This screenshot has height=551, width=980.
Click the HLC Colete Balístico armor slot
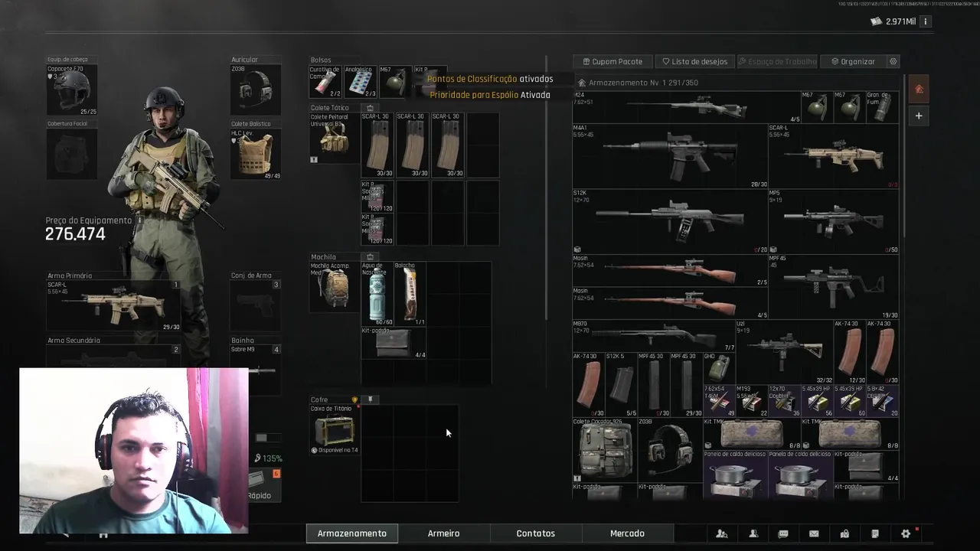pos(256,154)
